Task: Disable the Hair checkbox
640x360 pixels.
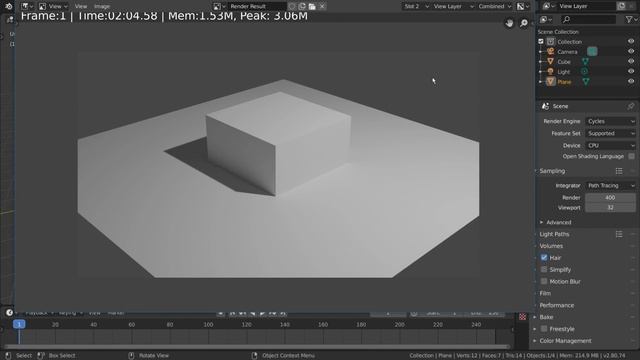Action: pyautogui.click(x=544, y=258)
